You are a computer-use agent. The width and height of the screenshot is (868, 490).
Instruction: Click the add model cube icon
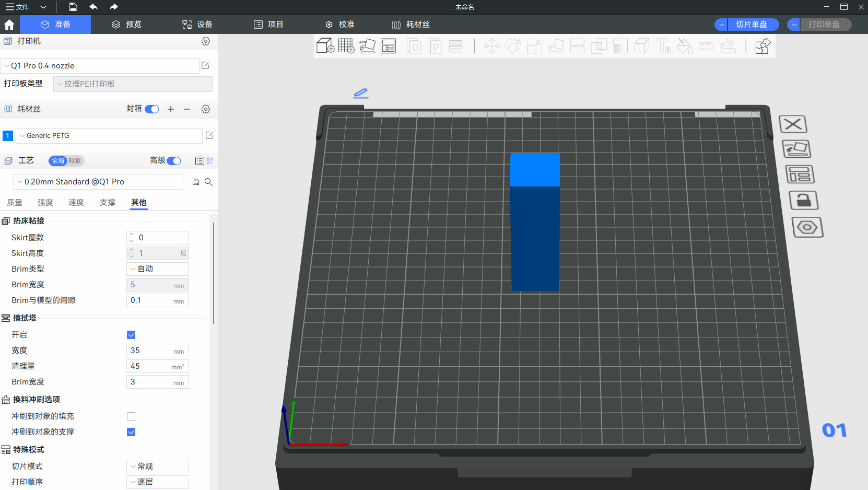[325, 46]
